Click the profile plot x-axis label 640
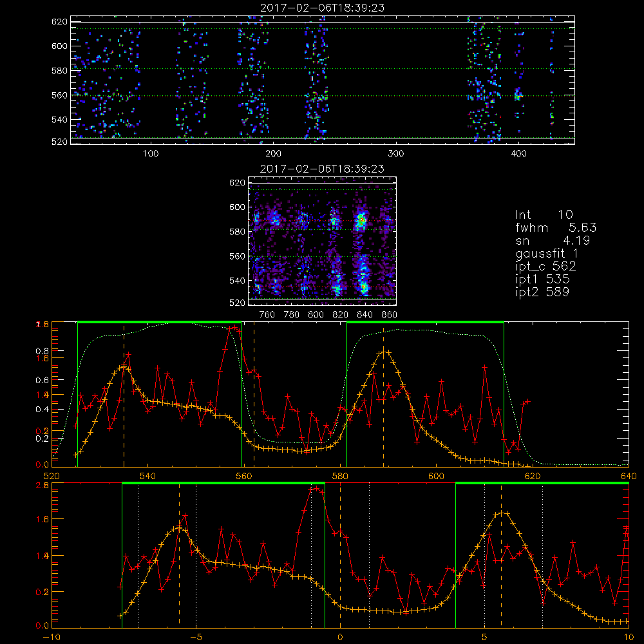The height and width of the screenshot is (644, 644). (x=629, y=477)
